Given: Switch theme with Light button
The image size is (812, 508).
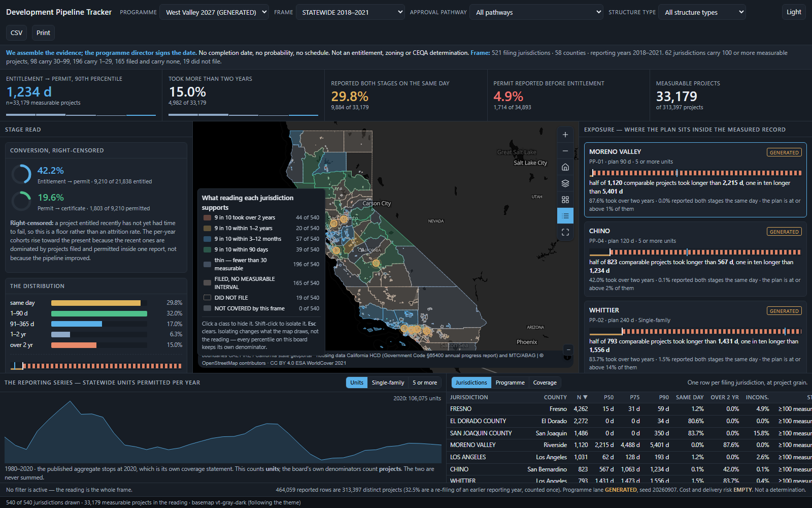Looking at the screenshot, I should click(794, 12).
